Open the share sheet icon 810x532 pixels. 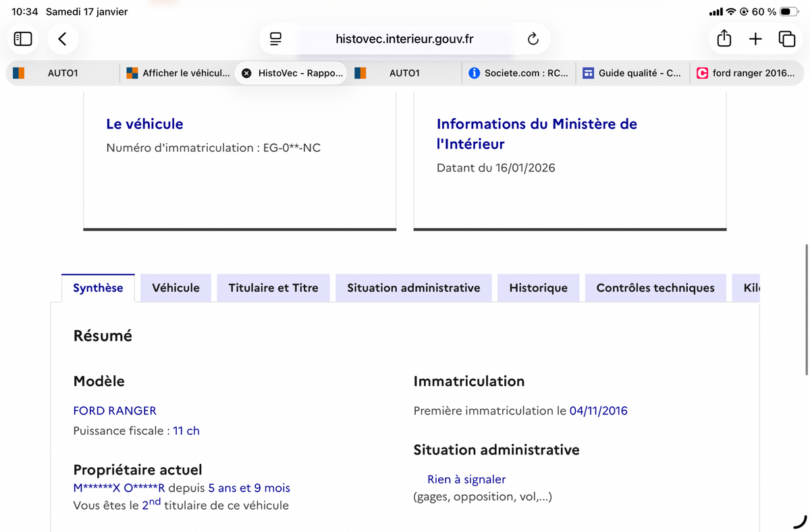724,38
